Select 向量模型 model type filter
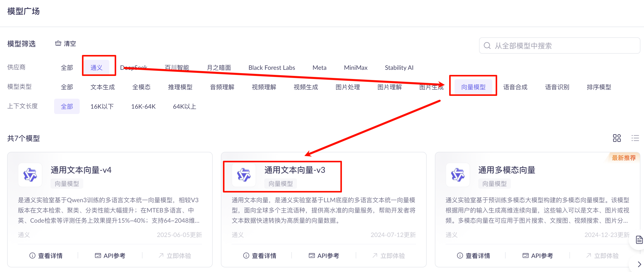Viewport: 644px width, 272px height. pyautogui.click(x=473, y=87)
